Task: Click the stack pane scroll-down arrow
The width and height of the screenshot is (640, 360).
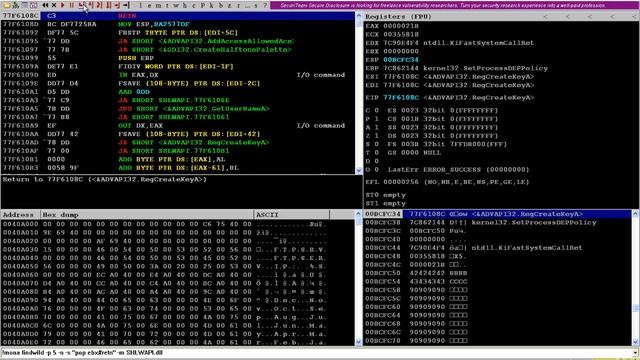Action: click(x=636, y=342)
